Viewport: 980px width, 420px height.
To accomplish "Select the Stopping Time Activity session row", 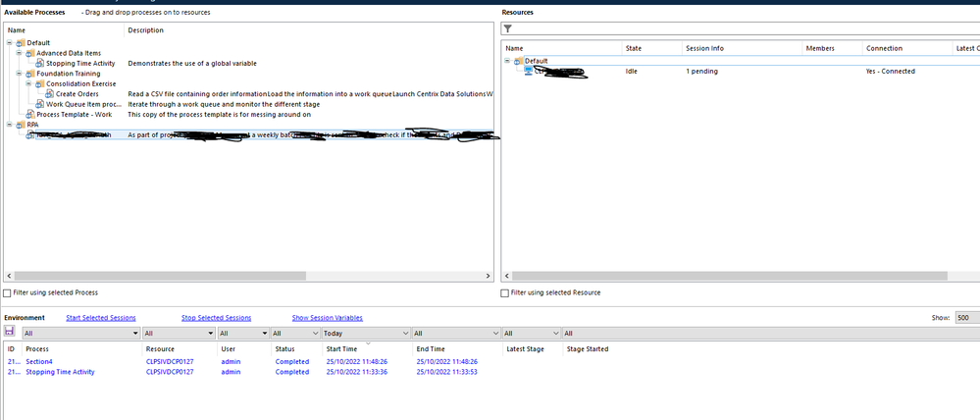I will point(243,372).
